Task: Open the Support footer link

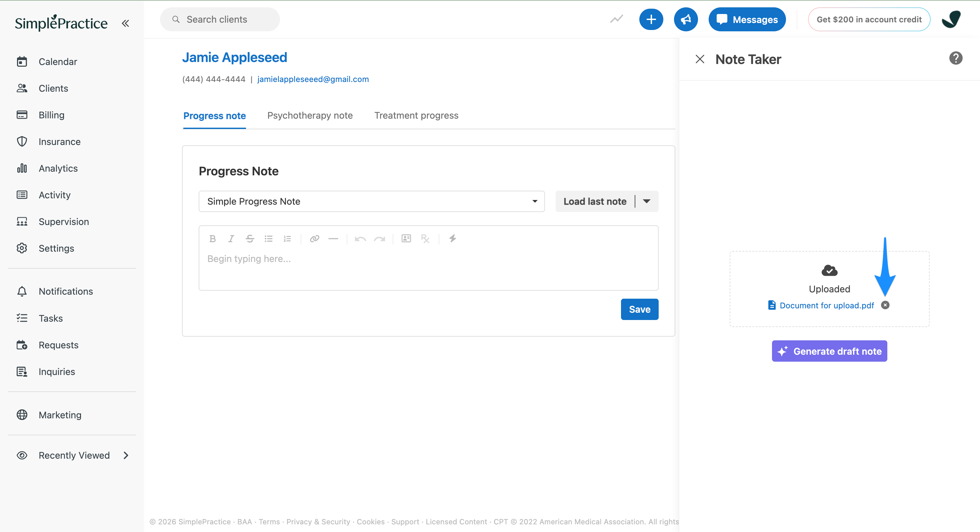Action: [x=405, y=521]
